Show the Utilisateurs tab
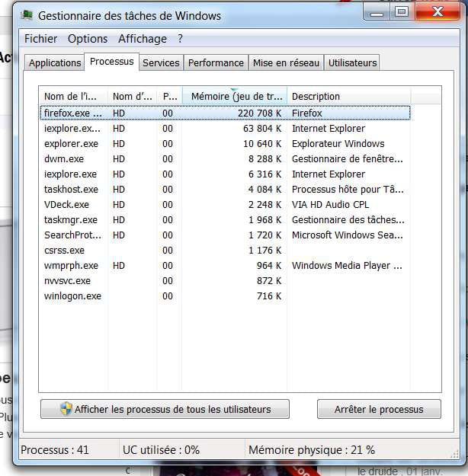This screenshot has width=468, height=476. [x=352, y=63]
